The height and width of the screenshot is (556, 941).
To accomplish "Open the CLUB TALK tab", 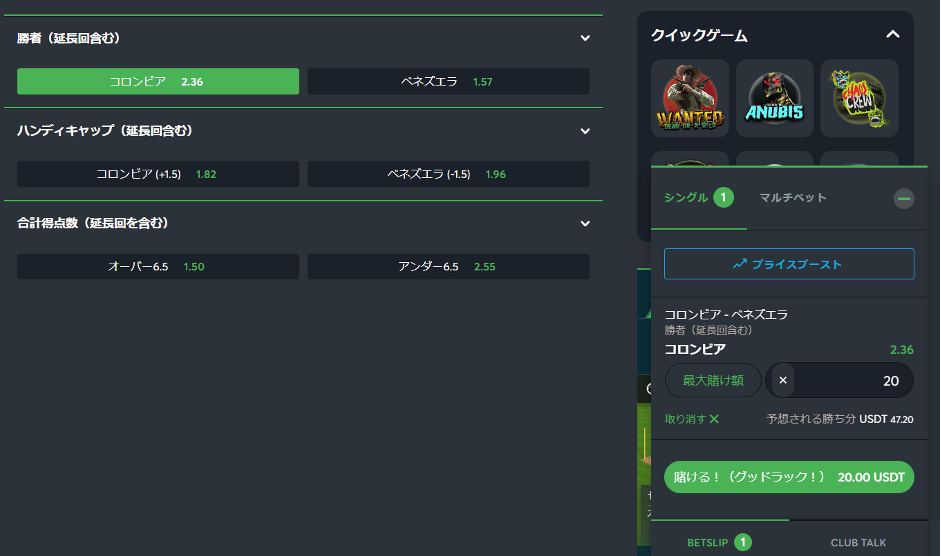I will 858,542.
